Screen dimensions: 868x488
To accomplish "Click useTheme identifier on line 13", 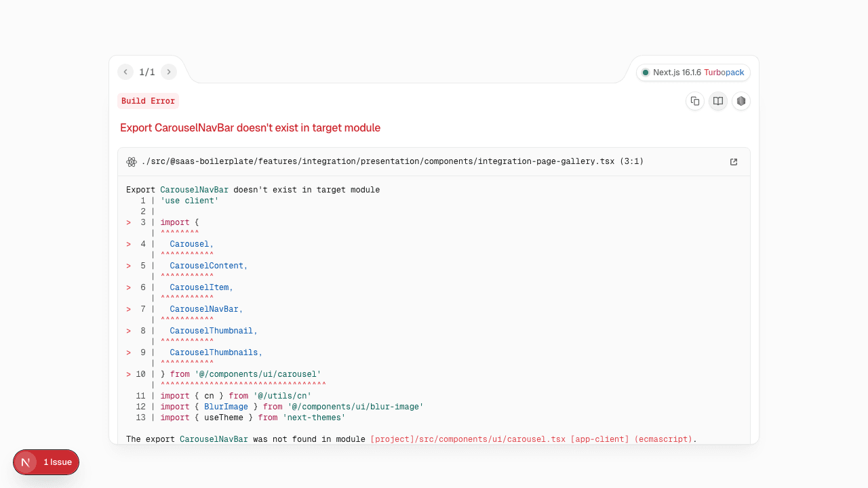I will pyautogui.click(x=224, y=418).
